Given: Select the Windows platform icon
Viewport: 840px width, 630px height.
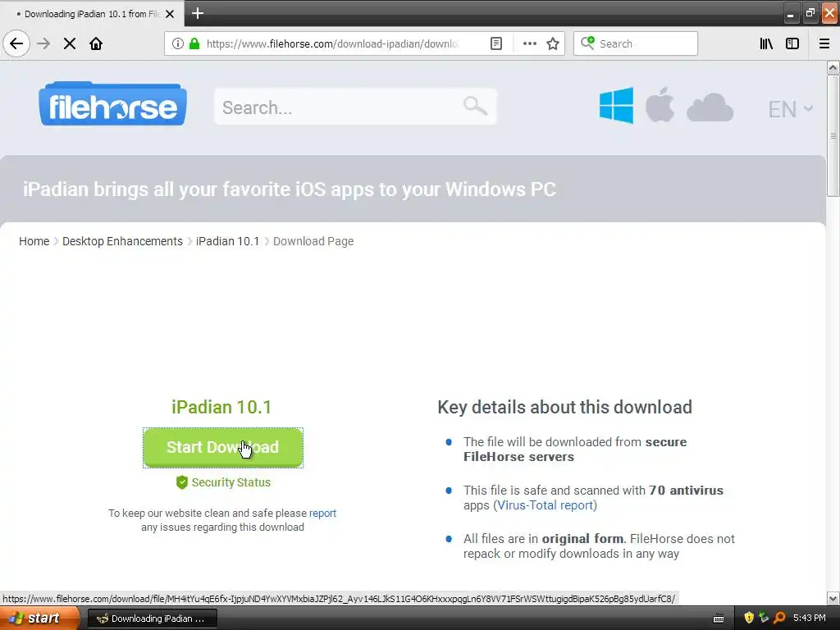Looking at the screenshot, I should click(616, 106).
